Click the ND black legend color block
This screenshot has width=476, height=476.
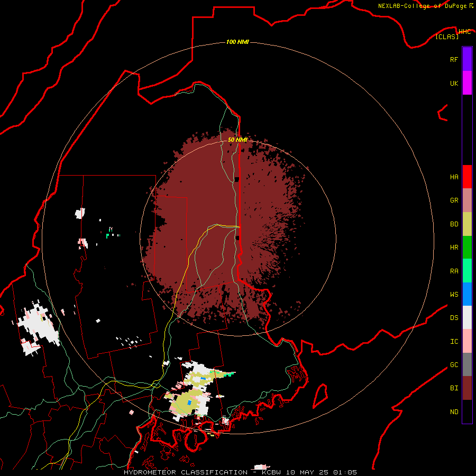[x=467, y=411]
